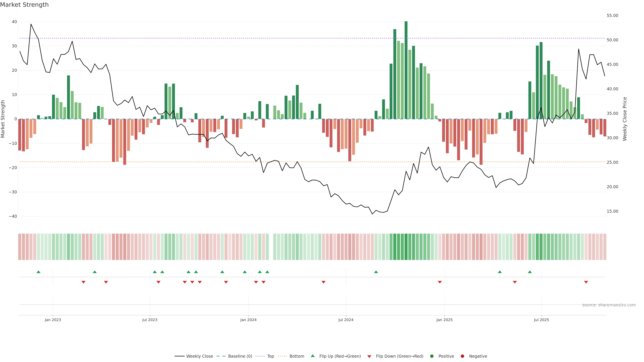The image size is (644, 362).
Task: Click the Flip Up legend triangle icon
Action: pyautogui.click(x=312, y=356)
